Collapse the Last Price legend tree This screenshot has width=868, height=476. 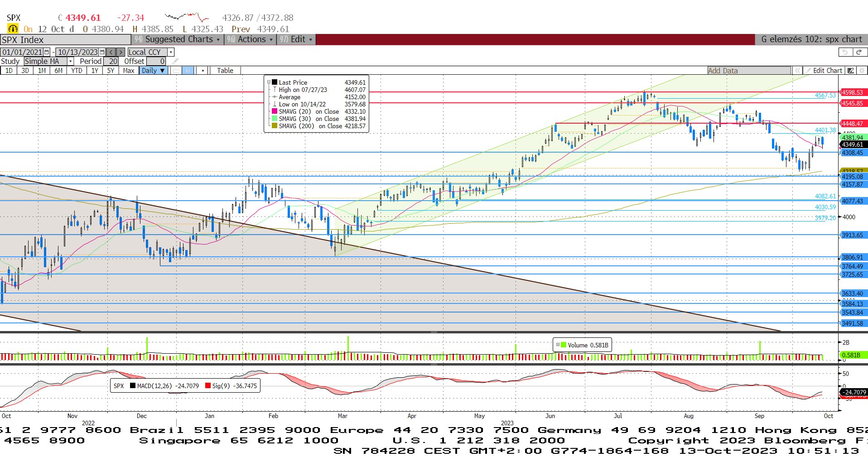point(269,82)
